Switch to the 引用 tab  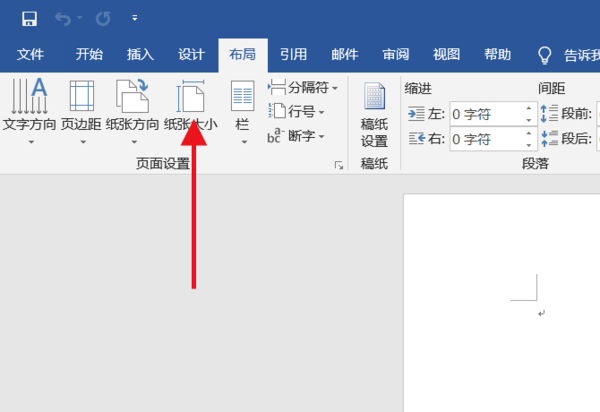293,55
